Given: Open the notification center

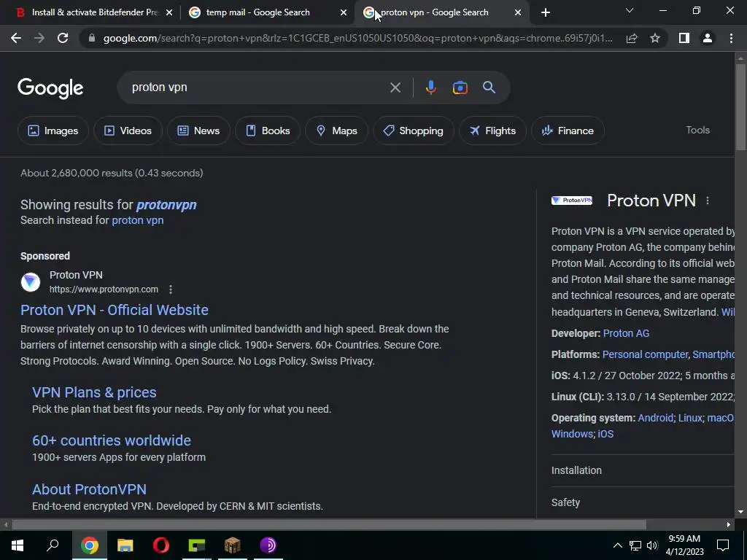Looking at the screenshot, I should point(723,545).
